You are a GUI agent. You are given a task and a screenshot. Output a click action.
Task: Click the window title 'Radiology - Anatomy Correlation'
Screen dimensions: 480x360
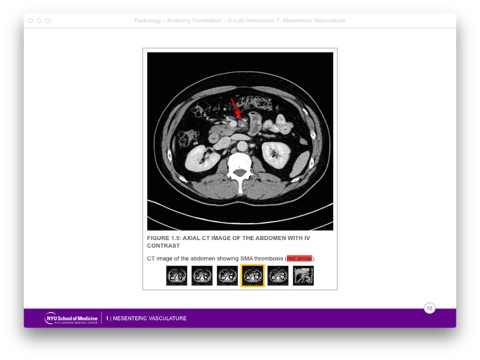[x=240, y=20]
